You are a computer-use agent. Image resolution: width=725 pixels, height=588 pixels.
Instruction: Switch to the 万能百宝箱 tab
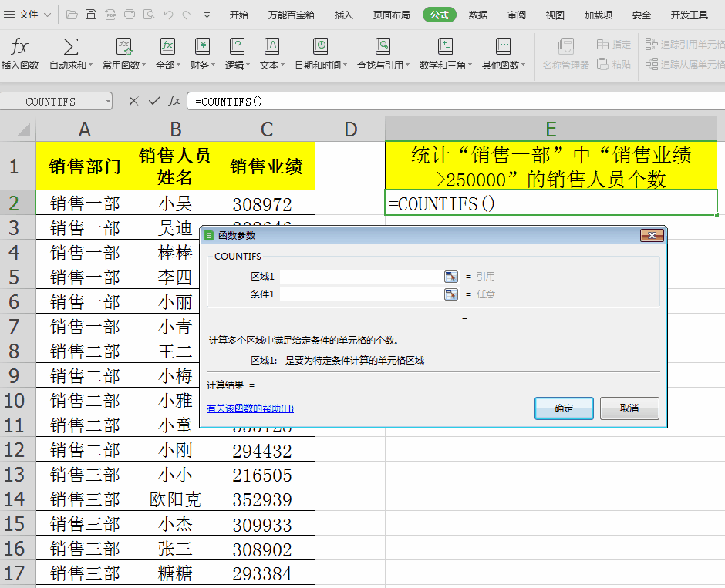tap(292, 15)
